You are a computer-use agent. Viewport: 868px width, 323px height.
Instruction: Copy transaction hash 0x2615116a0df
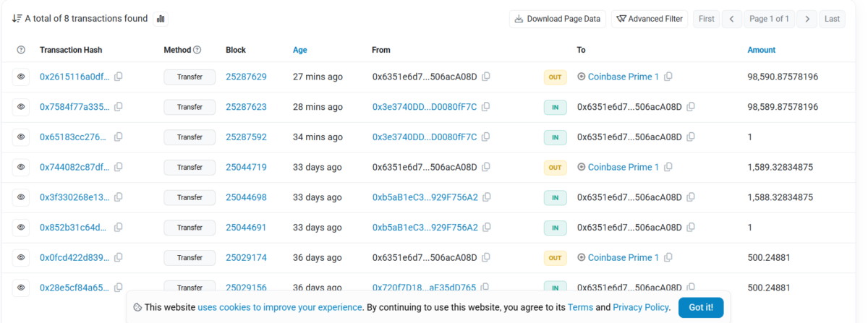[119, 77]
